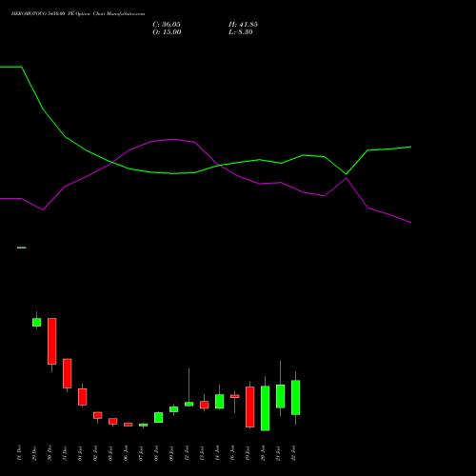Click the red candlestick above 01 Jan
Image resolution: width=476 pixels, height=476 pixels.
click(x=83, y=397)
